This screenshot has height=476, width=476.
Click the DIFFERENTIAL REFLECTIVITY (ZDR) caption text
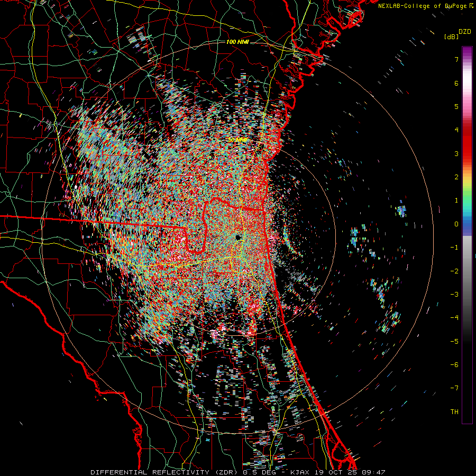(164, 472)
